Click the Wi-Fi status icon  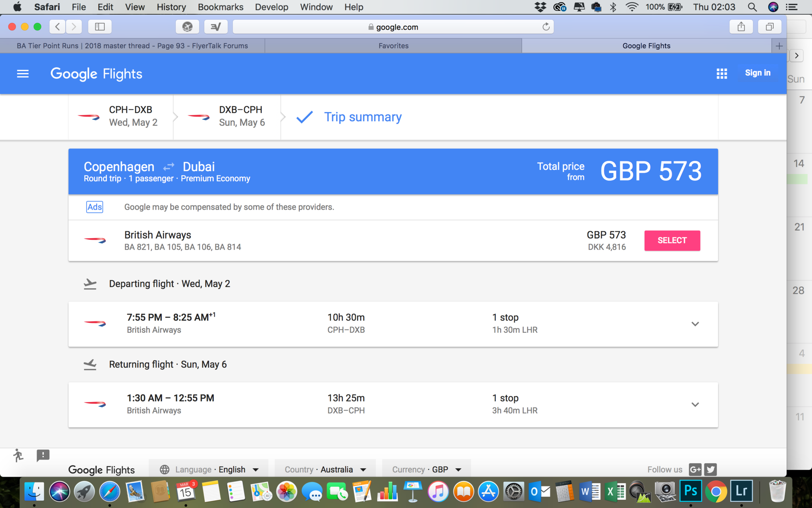(632, 7)
